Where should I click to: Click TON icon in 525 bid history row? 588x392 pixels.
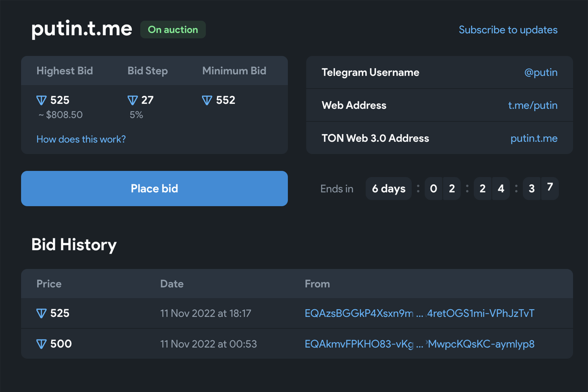click(42, 313)
